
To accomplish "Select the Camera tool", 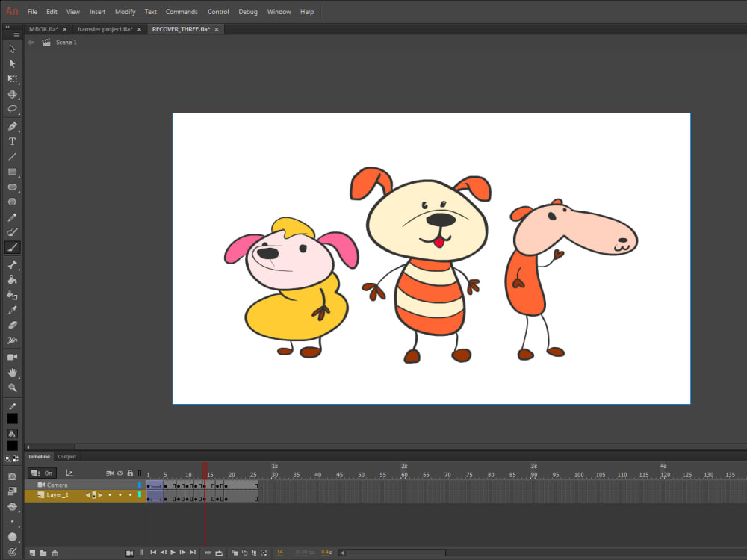I will pyautogui.click(x=12, y=357).
